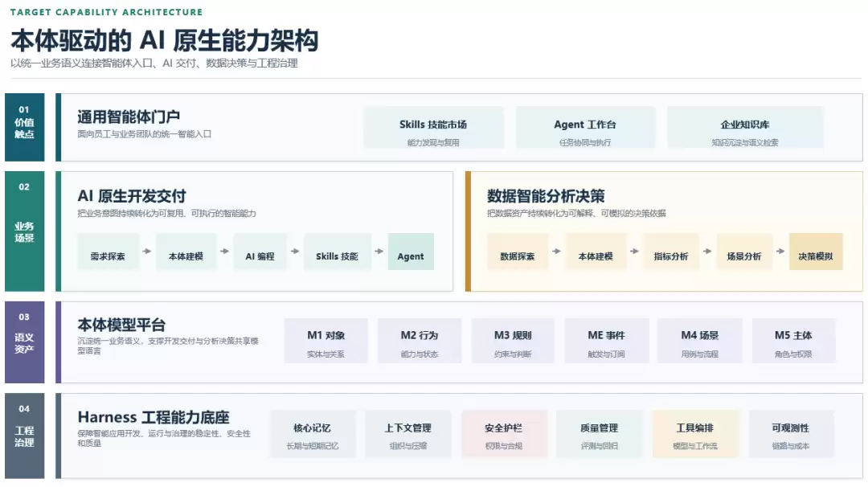Click the M2 行为 card
Screen dimensions: 868x487
click(420, 341)
